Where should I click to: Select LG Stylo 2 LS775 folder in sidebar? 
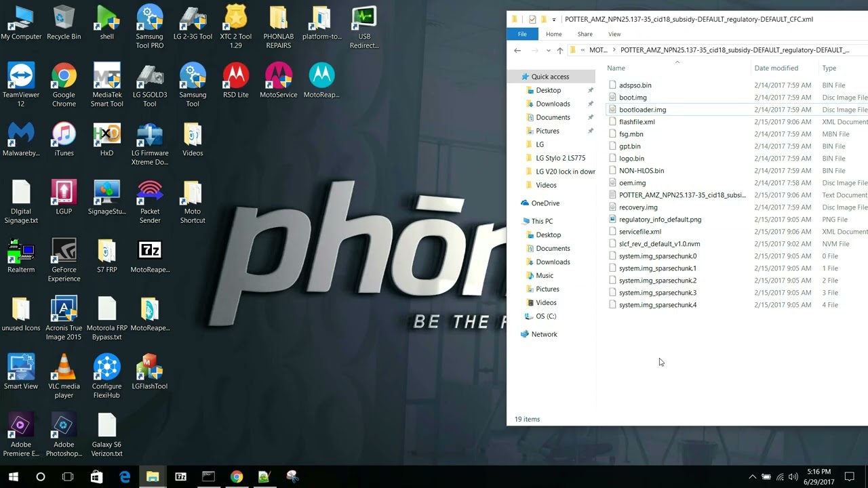pos(560,158)
